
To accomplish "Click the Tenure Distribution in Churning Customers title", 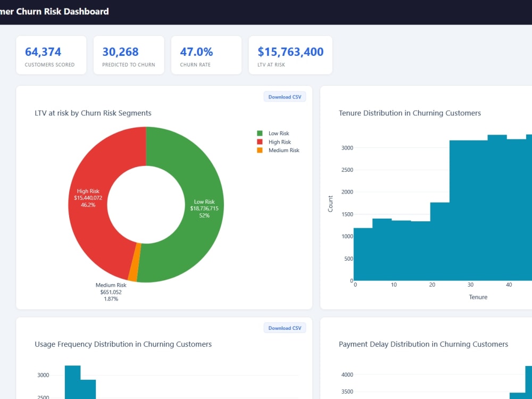I will click(x=410, y=113).
